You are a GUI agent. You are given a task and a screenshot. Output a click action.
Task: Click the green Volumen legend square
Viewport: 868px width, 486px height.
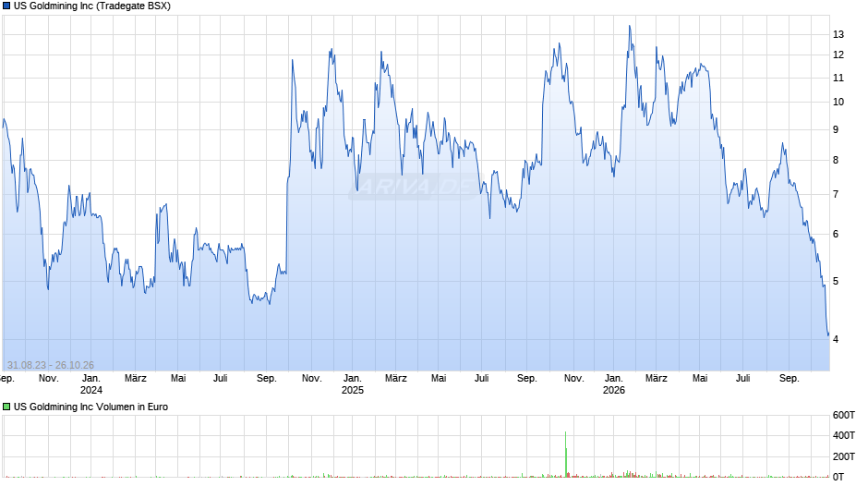click(x=6, y=407)
